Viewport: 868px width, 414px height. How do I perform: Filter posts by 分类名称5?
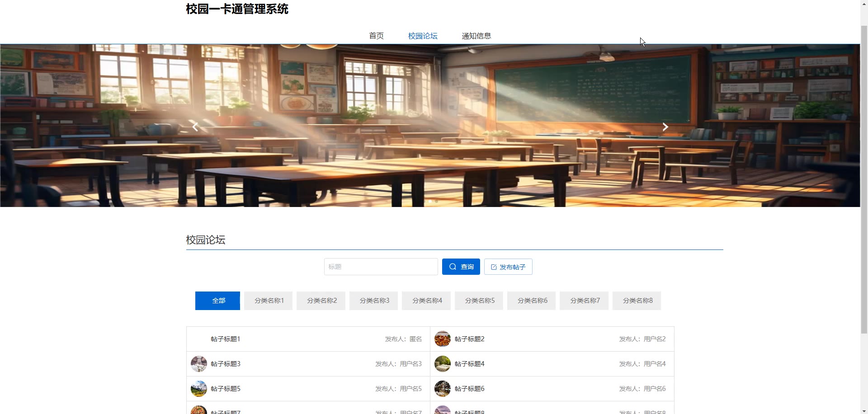click(479, 301)
